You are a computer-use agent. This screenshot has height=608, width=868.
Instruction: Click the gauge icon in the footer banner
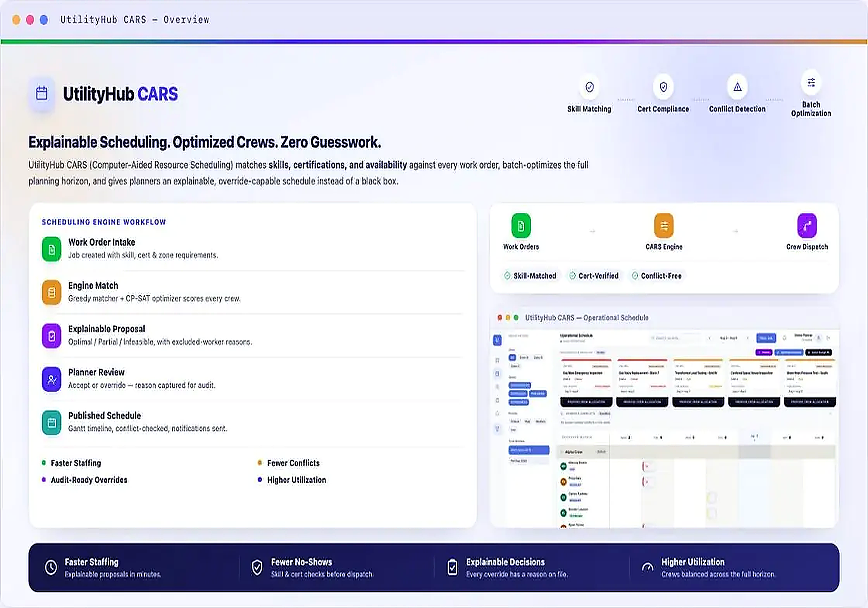648,567
